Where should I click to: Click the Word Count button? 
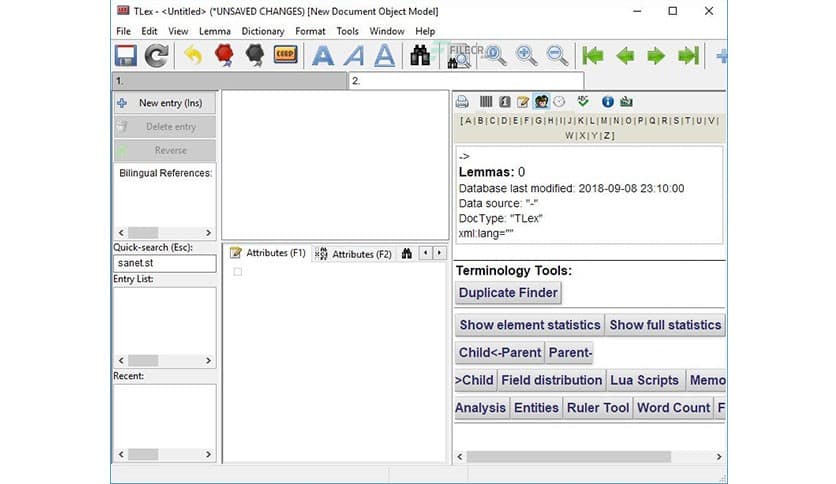coord(673,408)
